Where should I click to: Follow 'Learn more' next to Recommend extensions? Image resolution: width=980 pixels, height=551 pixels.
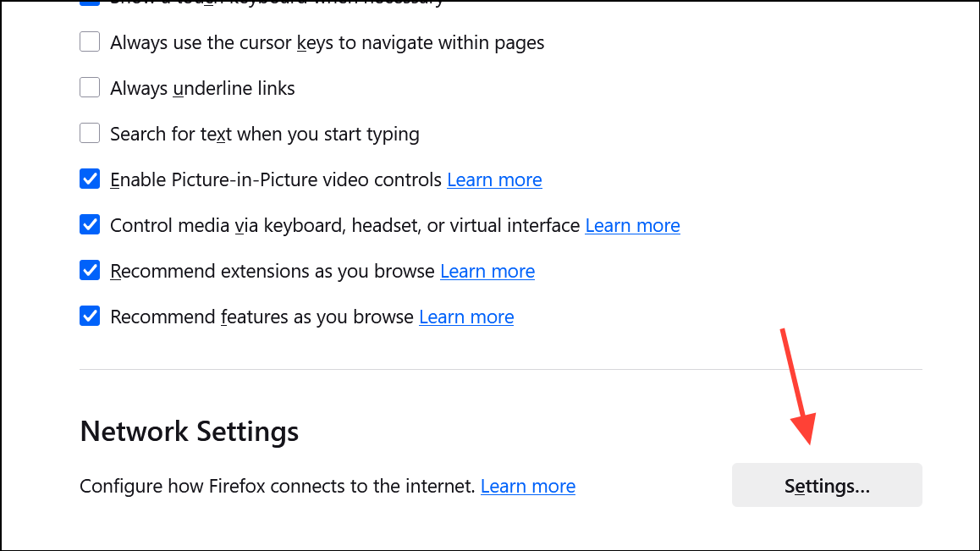487,271
